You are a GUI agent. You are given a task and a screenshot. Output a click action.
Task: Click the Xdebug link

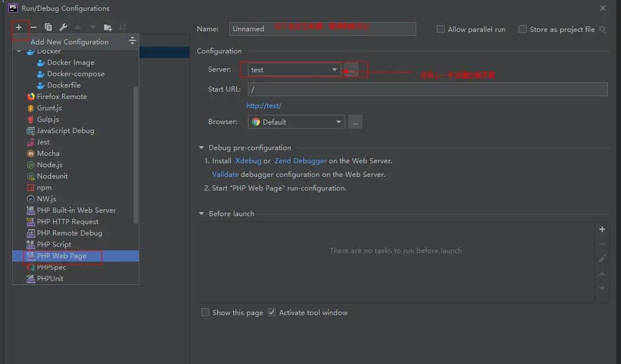(x=249, y=160)
